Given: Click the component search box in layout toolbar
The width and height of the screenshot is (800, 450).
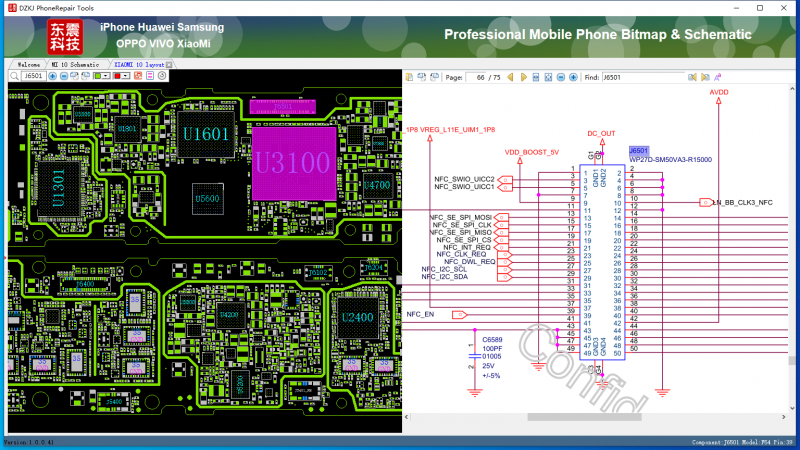Looking at the screenshot, I should [x=34, y=76].
